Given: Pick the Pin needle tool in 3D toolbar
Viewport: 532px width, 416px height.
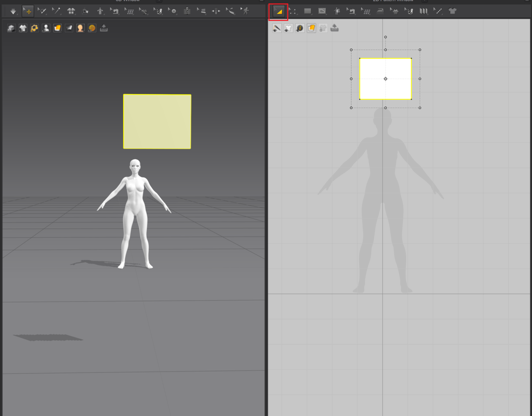Looking at the screenshot, I should click(56, 11).
